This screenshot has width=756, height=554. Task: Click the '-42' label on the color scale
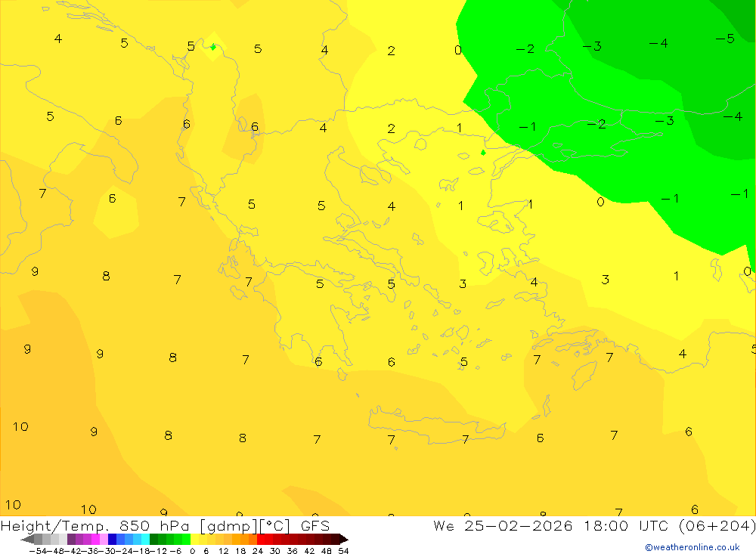click(x=74, y=551)
